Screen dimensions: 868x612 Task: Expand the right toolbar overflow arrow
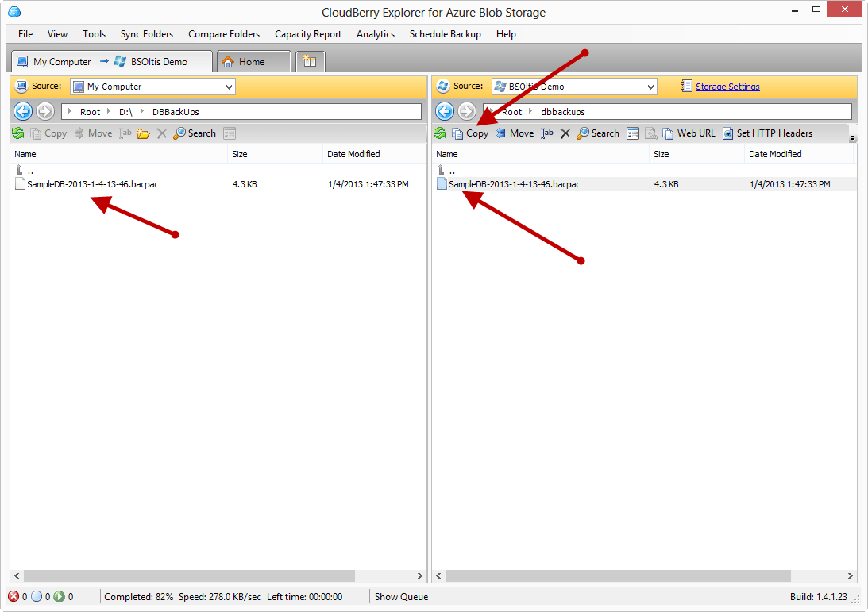coord(852,138)
